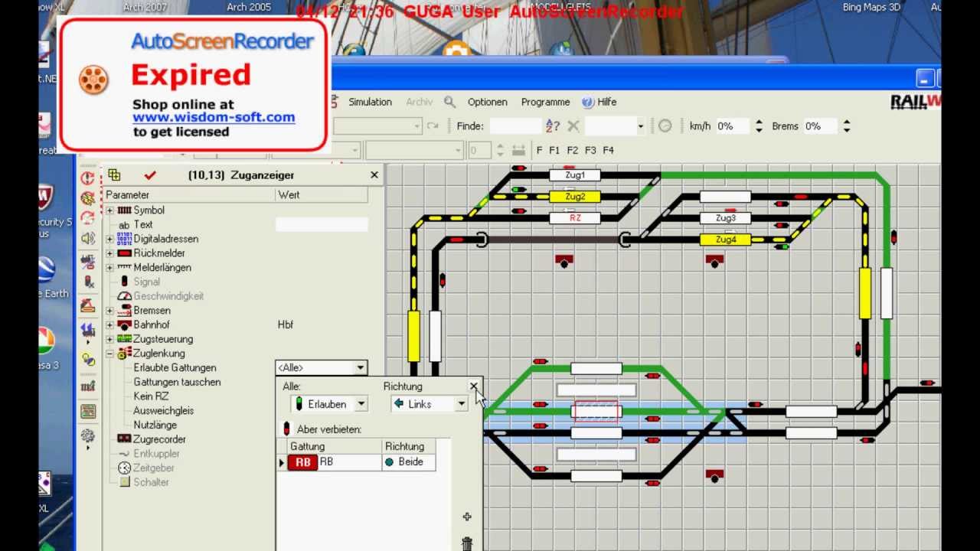The image size is (980, 551).
Task: Expand the Rückmelder tree node
Action: (x=109, y=253)
